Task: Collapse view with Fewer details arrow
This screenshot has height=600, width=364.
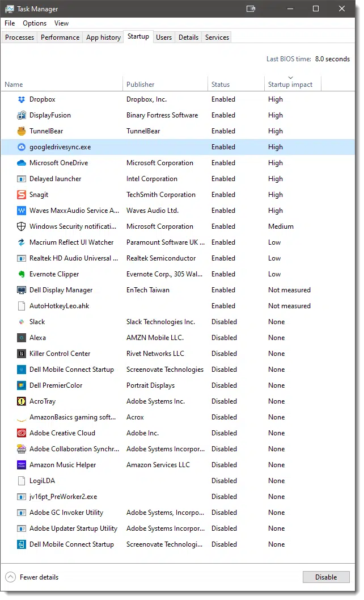Action: click(x=11, y=577)
